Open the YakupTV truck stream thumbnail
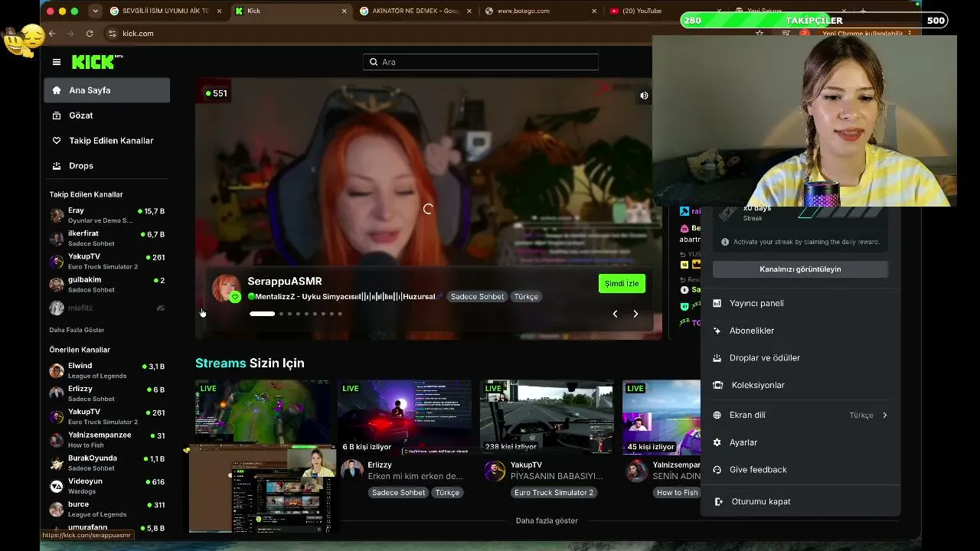The height and width of the screenshot is (551, 980). click(x=547, y=417)
